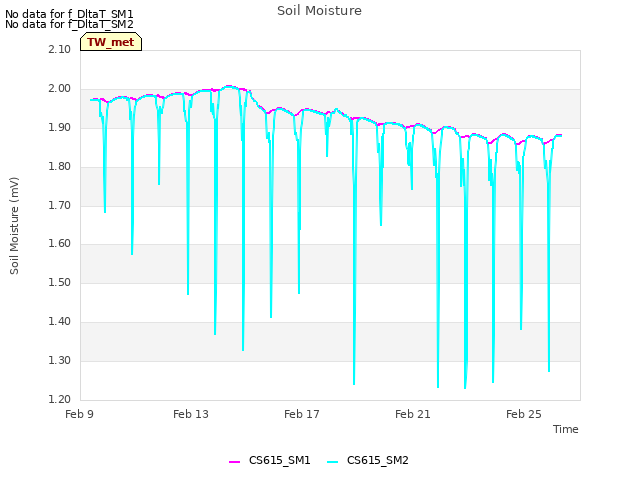
Task: Click the Feb 21 axis label
Action: click(x=413, y=414)
